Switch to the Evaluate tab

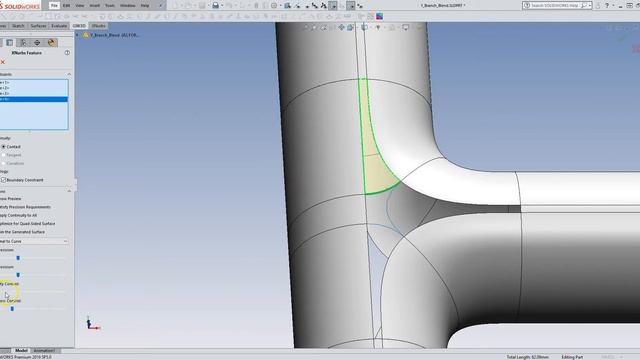[x=59, y=26]
